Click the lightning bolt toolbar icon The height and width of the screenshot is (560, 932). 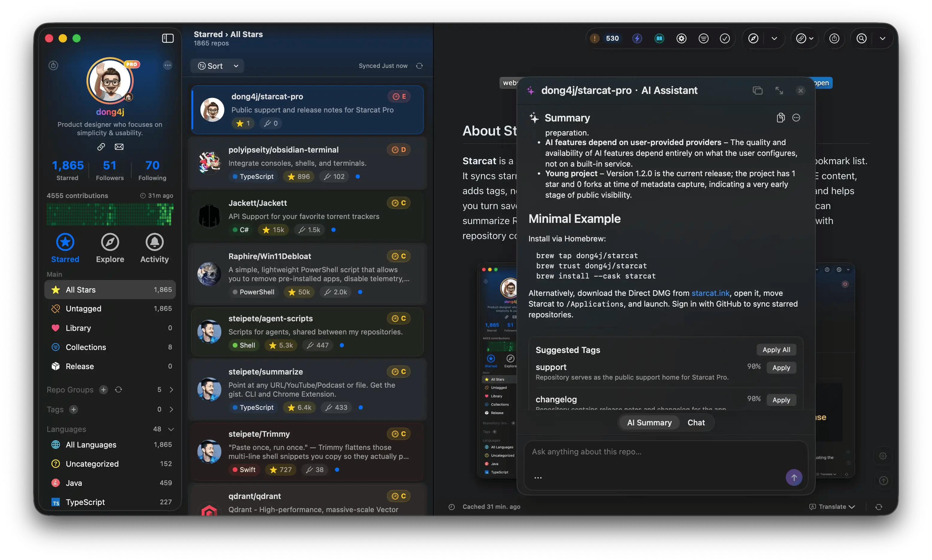pos(637,38)
